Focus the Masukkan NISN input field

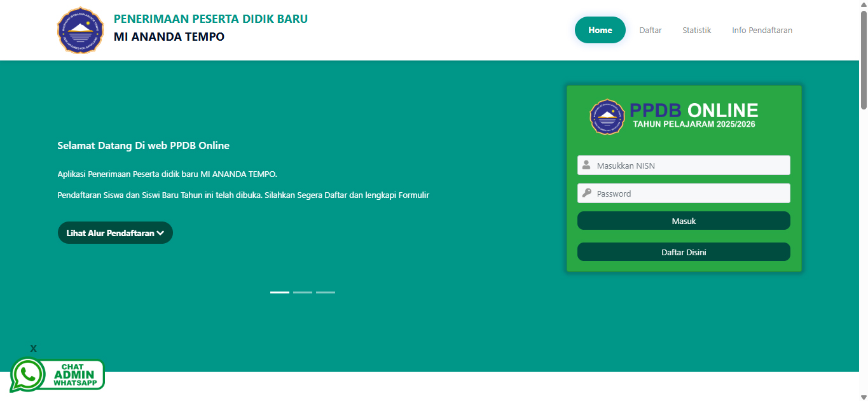click(691, 165)
